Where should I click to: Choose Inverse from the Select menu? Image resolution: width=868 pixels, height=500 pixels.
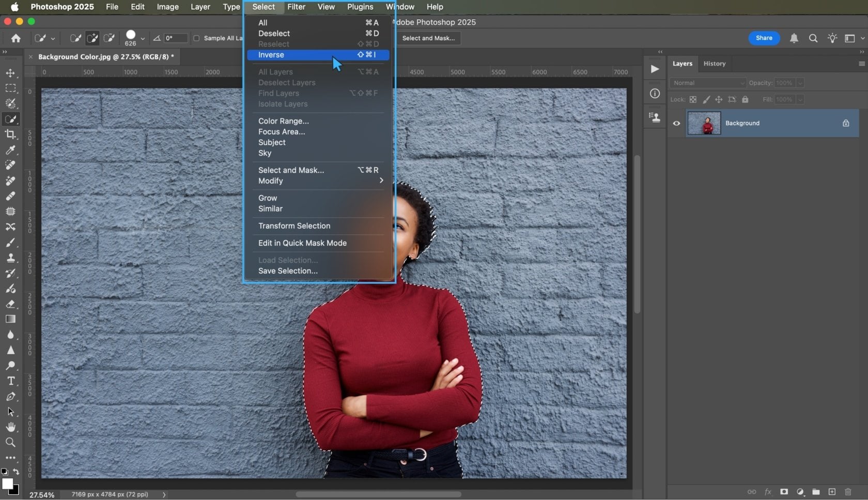pyautogui.click(x=271, y=55)
